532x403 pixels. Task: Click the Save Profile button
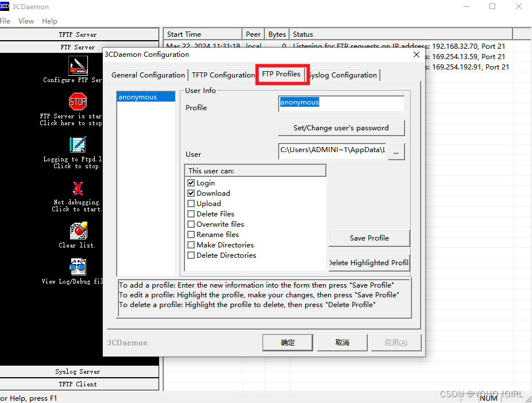369,238
